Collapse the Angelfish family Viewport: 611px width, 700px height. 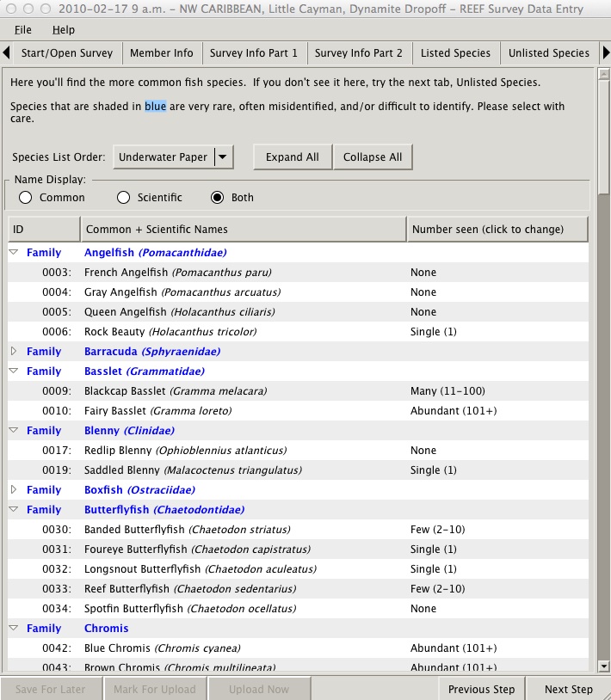(14, 252)
